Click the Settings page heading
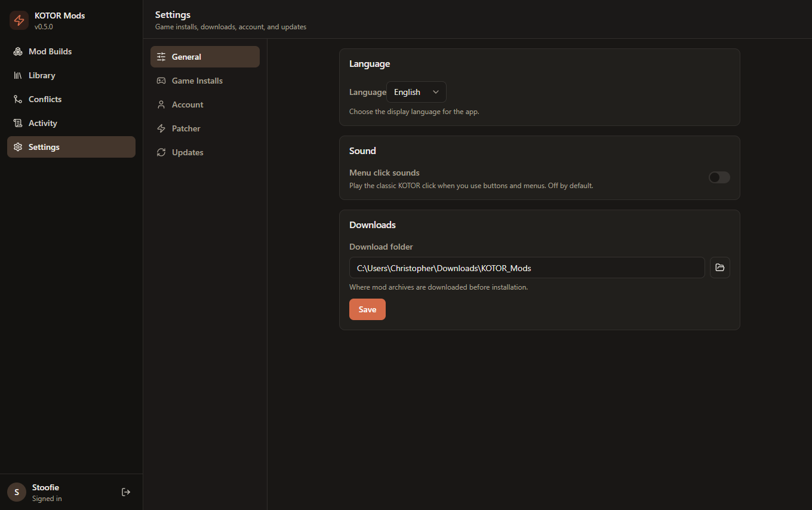This screenshot has height=510, width=812. [x=173, y=14]
